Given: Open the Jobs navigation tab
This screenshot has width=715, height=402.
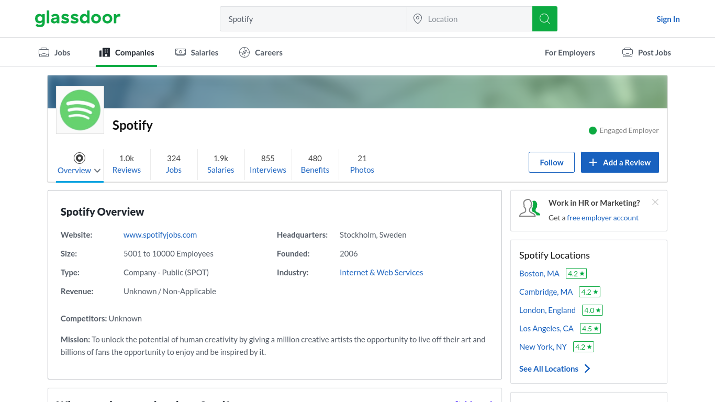Looking at the screenshot, I should click(54, 52).
